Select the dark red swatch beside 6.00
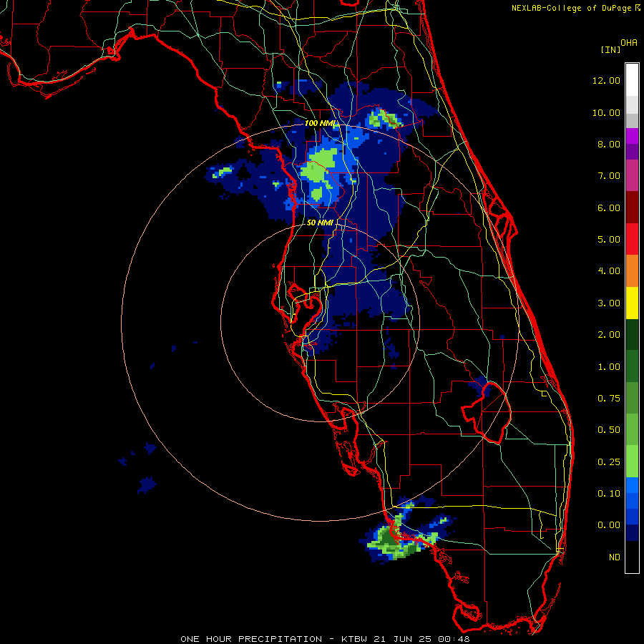Screen dimensions: 644x644 (x=632, y=207)
